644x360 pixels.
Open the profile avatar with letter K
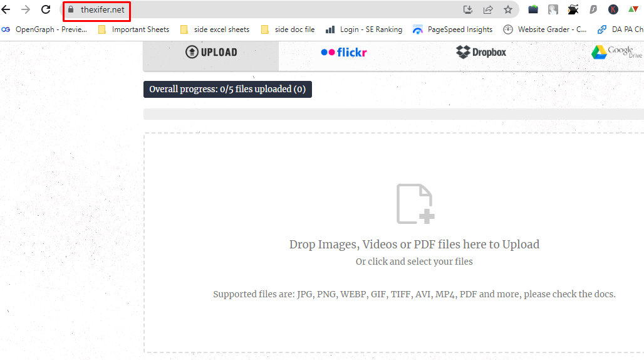(613, 9)
